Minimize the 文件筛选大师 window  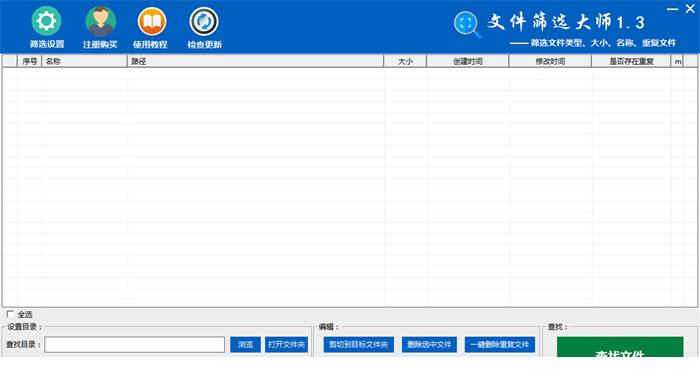672,9
